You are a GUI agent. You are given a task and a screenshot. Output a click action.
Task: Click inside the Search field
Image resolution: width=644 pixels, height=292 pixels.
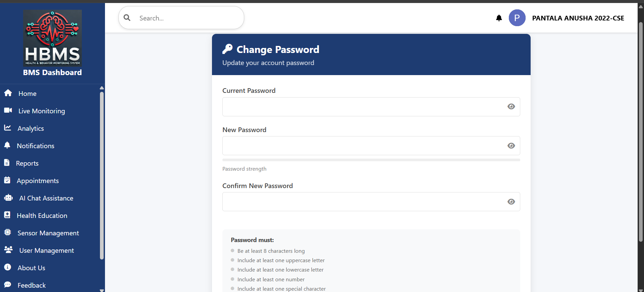coord(181,18)
